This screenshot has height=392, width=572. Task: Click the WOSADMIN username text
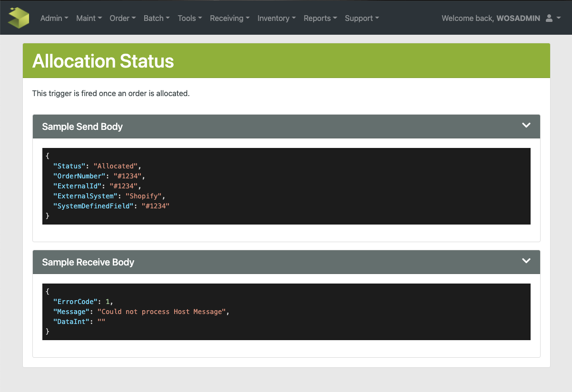click(x=518, y=18)
